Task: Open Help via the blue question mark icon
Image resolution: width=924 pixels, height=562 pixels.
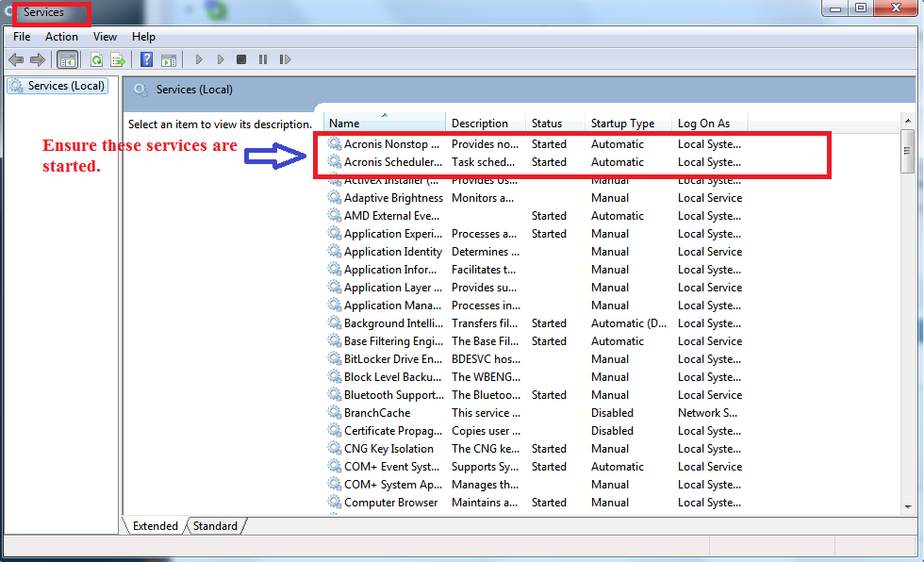Action: click(147, 59)
